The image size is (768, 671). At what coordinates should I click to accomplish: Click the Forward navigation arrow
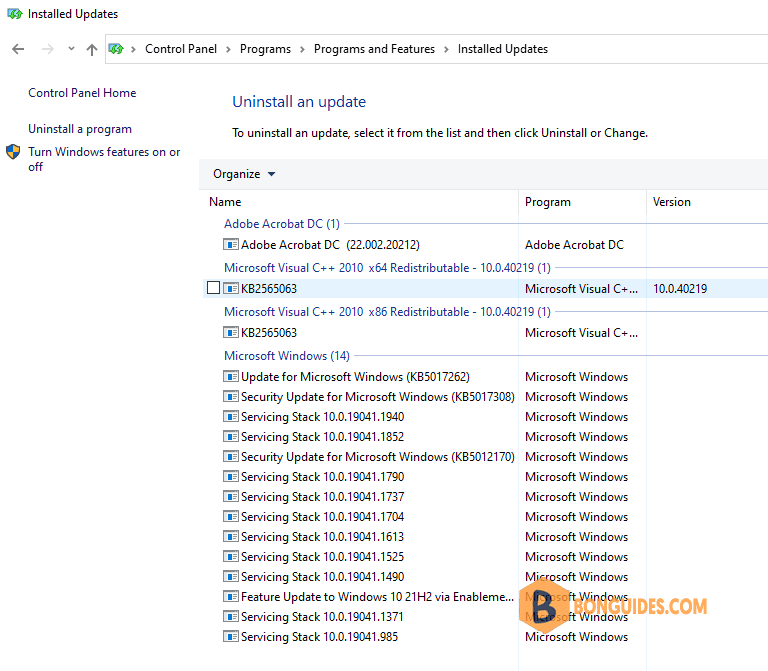(48, 49)
